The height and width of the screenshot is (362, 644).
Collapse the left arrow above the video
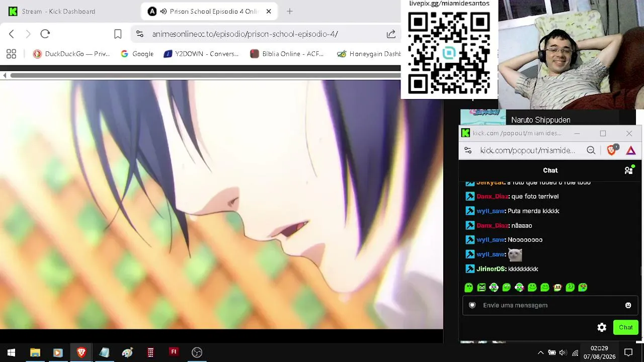5,75
